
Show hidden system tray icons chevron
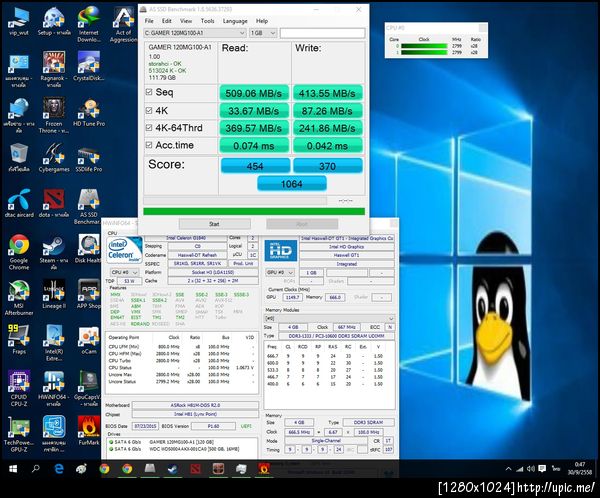pos(509,469)
